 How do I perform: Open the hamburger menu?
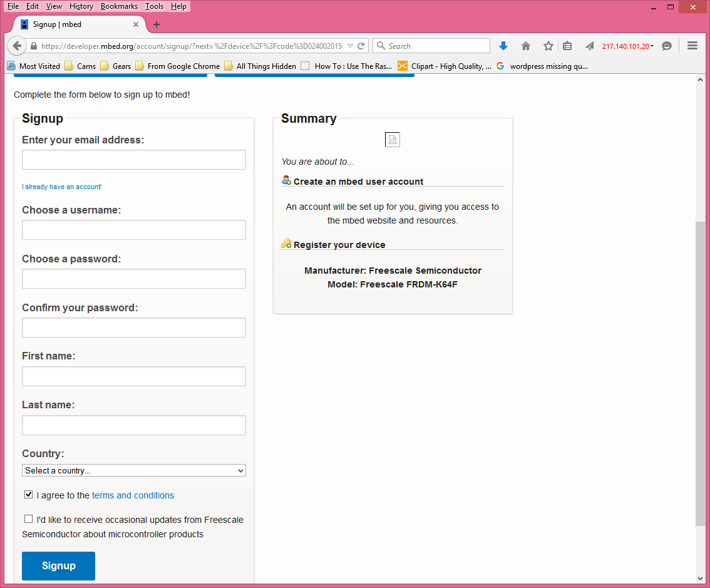(x=692, y=46)
